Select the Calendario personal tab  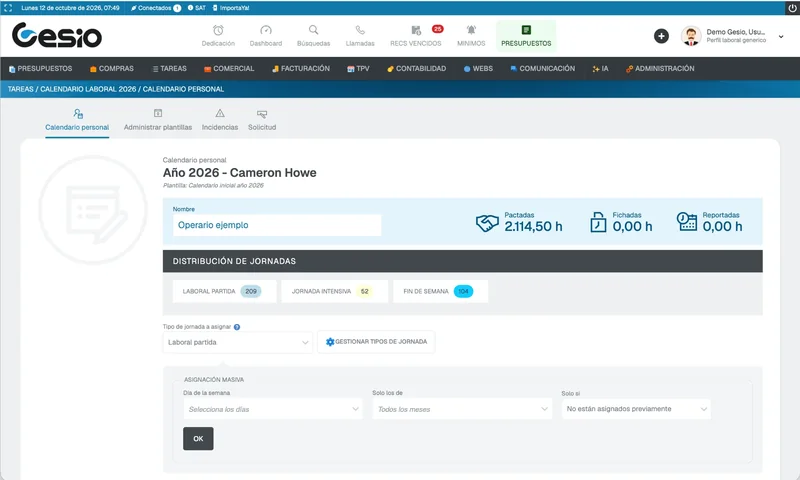point(77,120)
